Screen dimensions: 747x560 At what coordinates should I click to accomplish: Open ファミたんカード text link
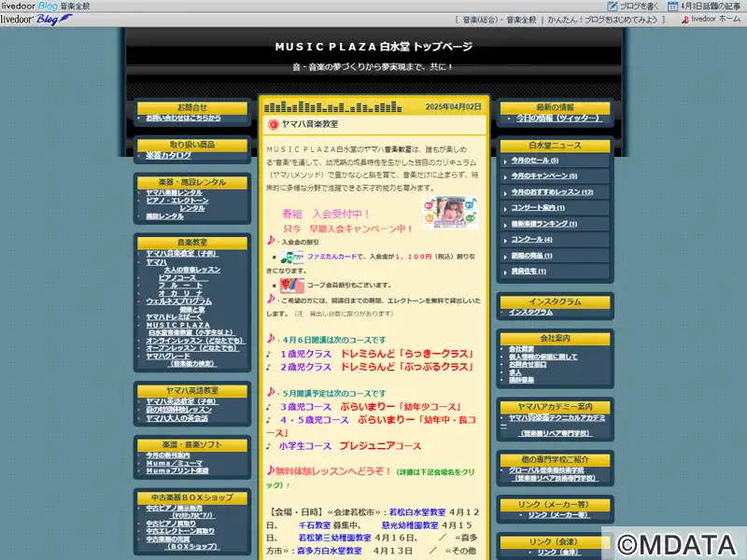pyautogui.click(x=331, y=257)
